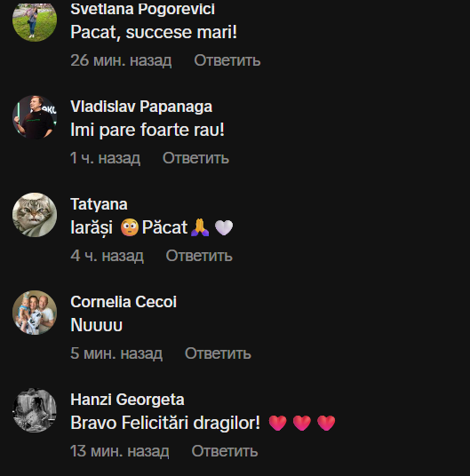
Task: Click the name Cornelia Cecoi
Action: (123, 302)
